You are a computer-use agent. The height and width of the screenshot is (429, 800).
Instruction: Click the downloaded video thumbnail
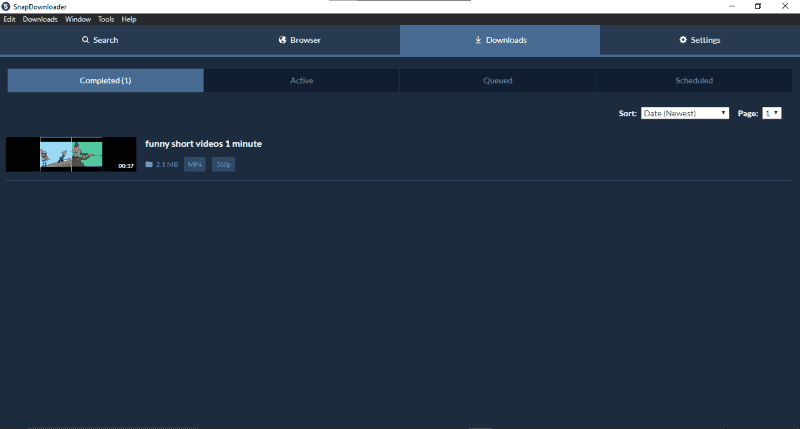70,154
